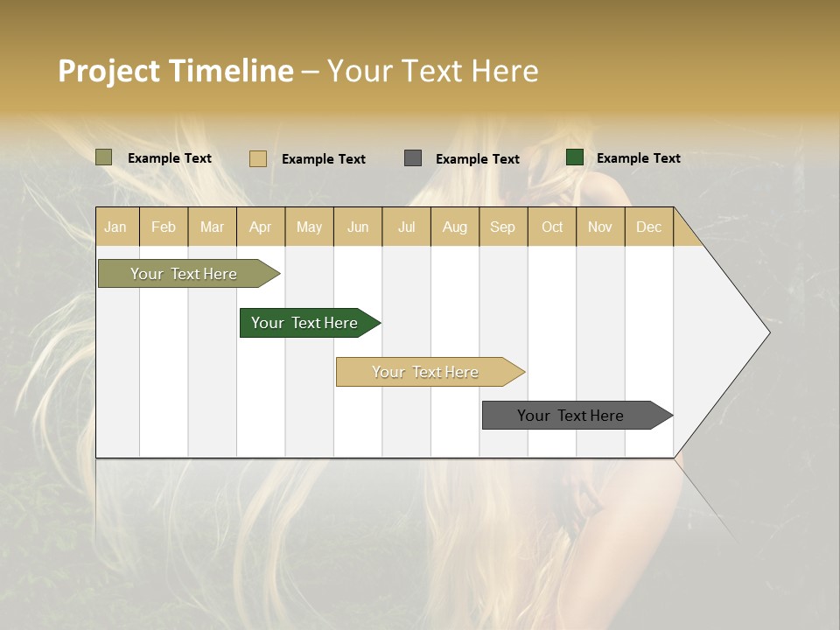Click the gray 'Your Text Here' arrow
The height and width of the screenshot is (630, 840).
[571, 416]
